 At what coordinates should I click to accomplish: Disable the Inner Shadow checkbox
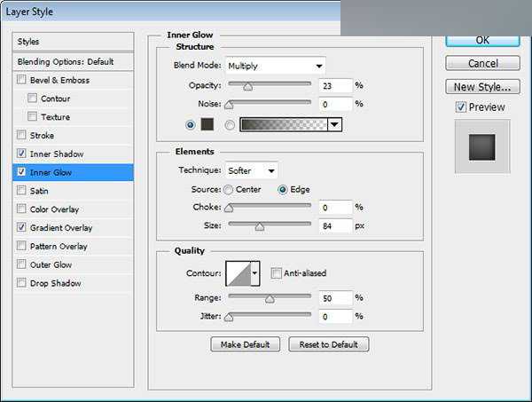point(21,154)
